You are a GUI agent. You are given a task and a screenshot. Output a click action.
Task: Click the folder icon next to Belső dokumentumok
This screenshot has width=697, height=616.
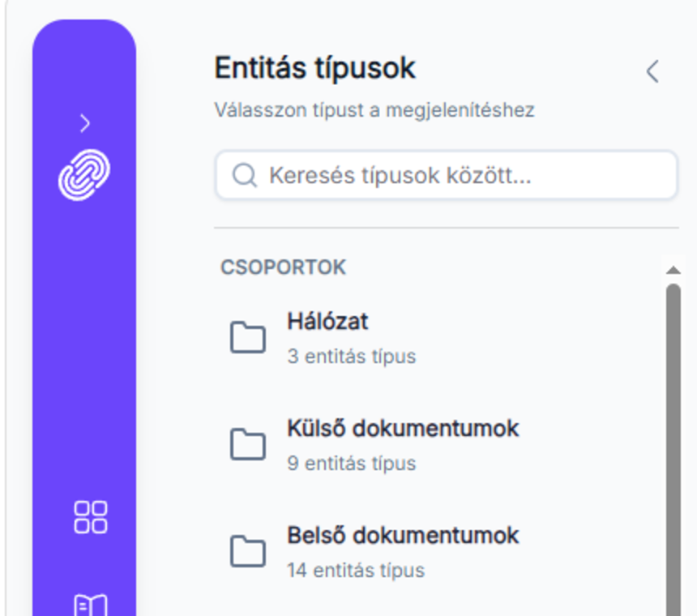click(248, 551)
